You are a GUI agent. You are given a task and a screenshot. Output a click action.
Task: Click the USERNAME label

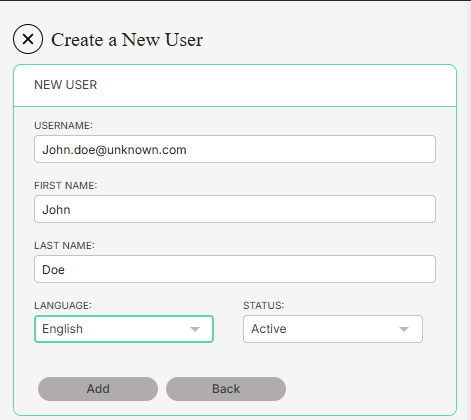click(x=63, y=126)
